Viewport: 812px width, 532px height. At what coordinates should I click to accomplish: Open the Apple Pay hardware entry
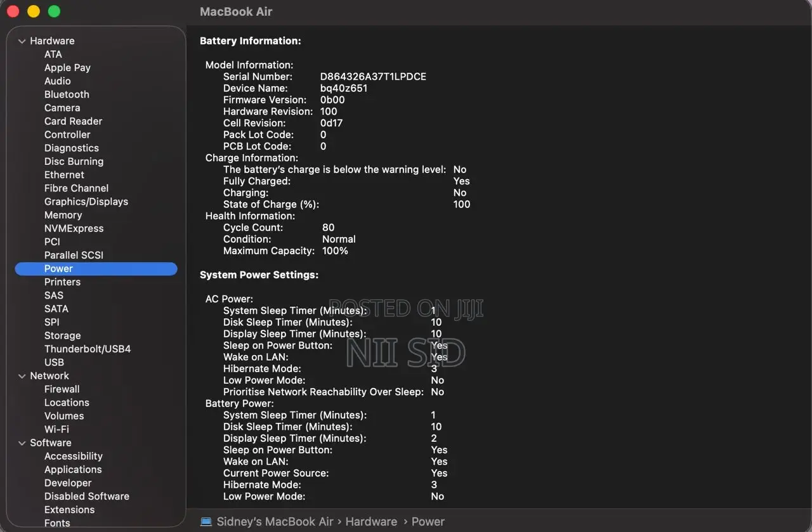click(67, 68)
